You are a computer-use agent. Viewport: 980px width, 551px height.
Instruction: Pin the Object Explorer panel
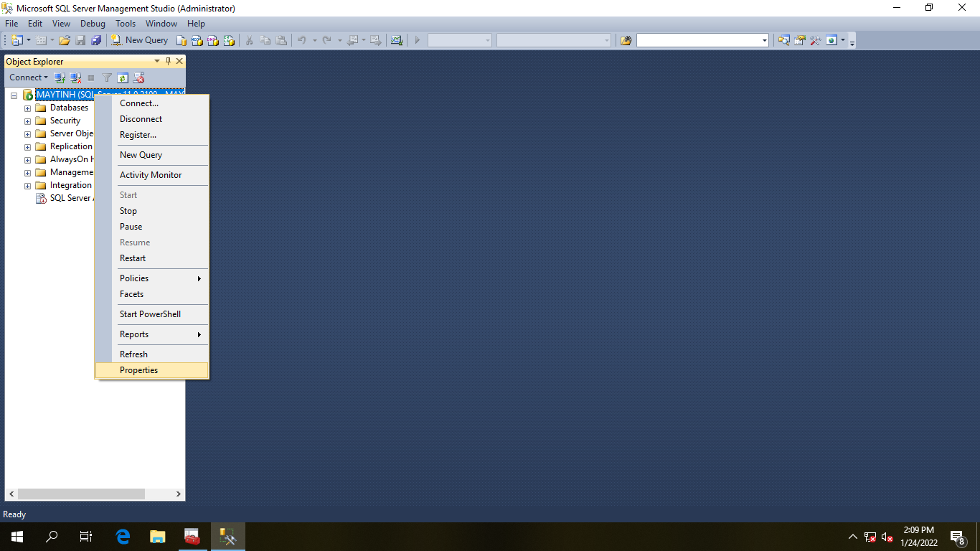[169, 61]
